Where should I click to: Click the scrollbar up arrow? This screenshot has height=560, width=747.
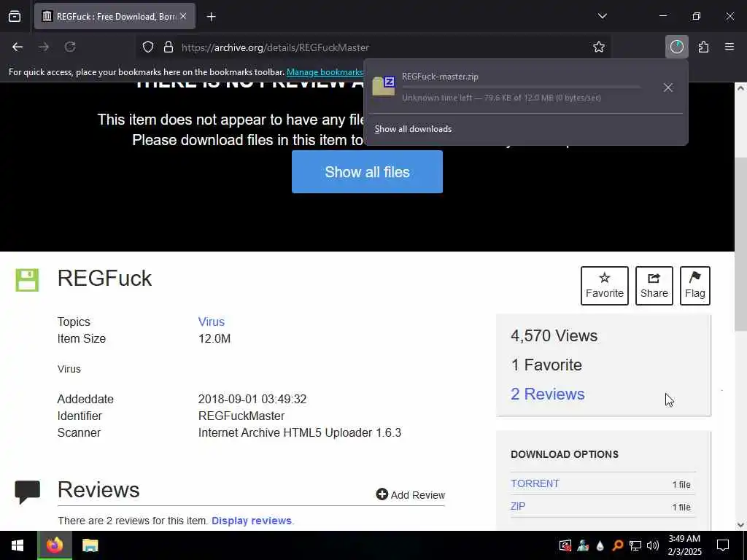tap(741, 88)
